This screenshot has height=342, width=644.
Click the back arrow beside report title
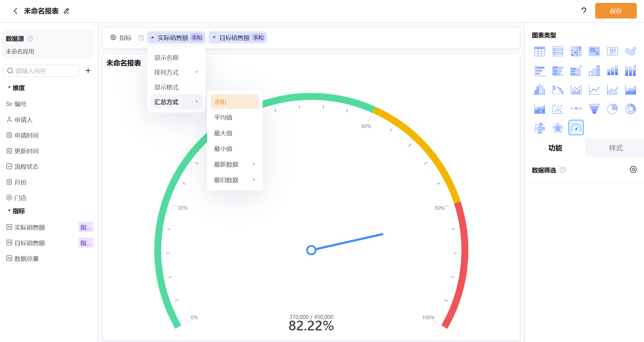(16, 11)
